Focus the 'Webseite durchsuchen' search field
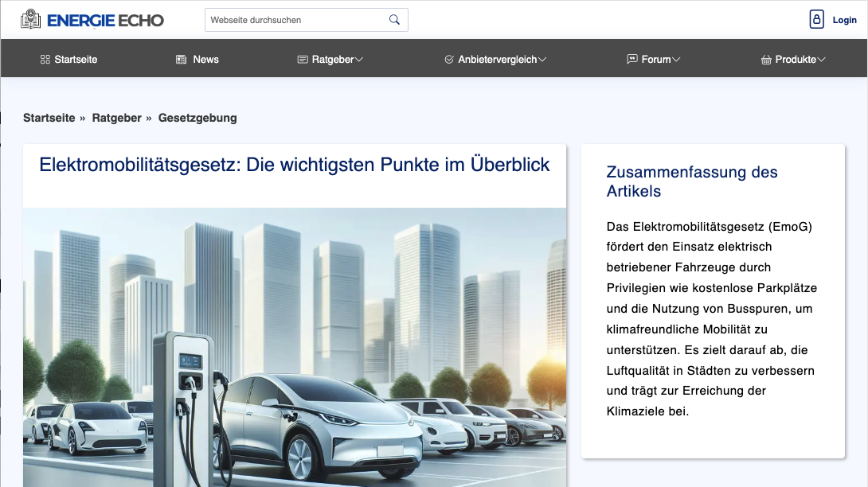This screenshot has height=487, width=868. 296,20
